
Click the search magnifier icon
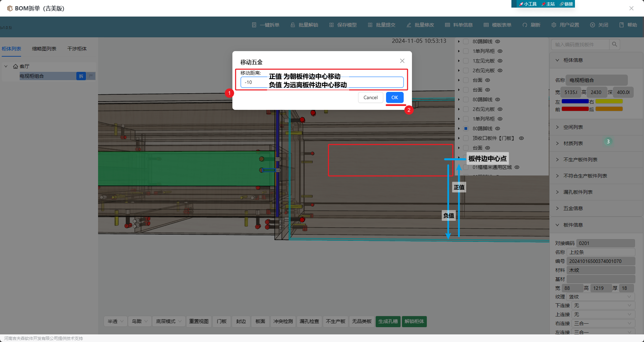click(615, 44)
